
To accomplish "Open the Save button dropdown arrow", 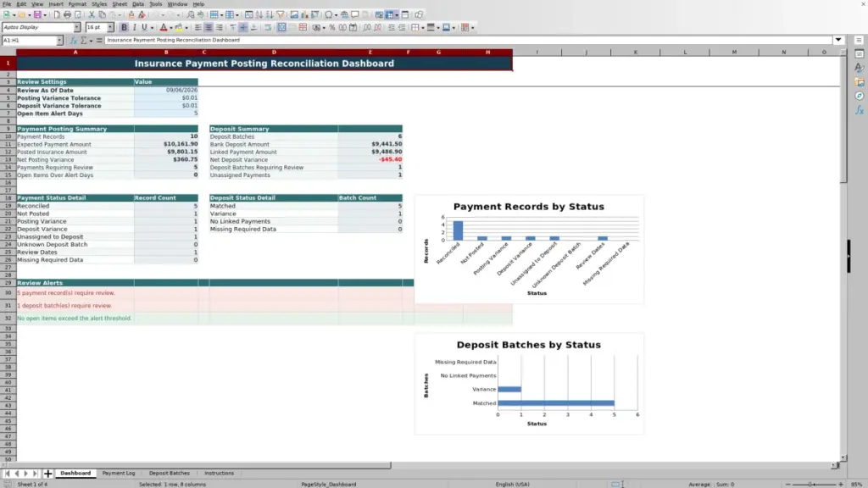I will click(45, 15).
